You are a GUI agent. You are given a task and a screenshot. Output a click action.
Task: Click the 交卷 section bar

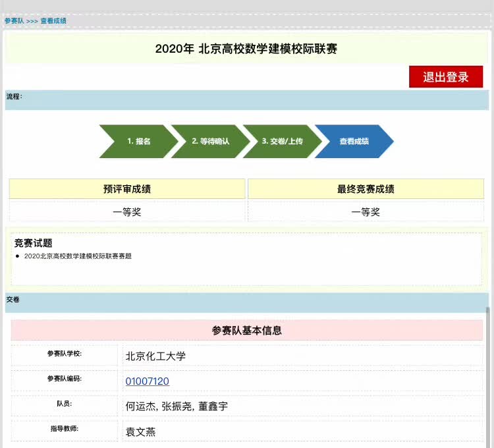coord(247,302)
